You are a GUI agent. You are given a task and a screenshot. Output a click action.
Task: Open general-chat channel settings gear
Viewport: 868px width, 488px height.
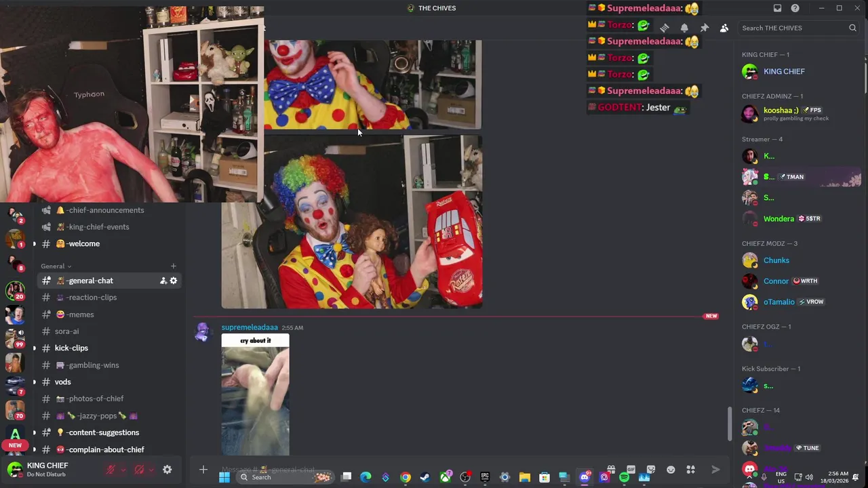click(x=174, y=281)
